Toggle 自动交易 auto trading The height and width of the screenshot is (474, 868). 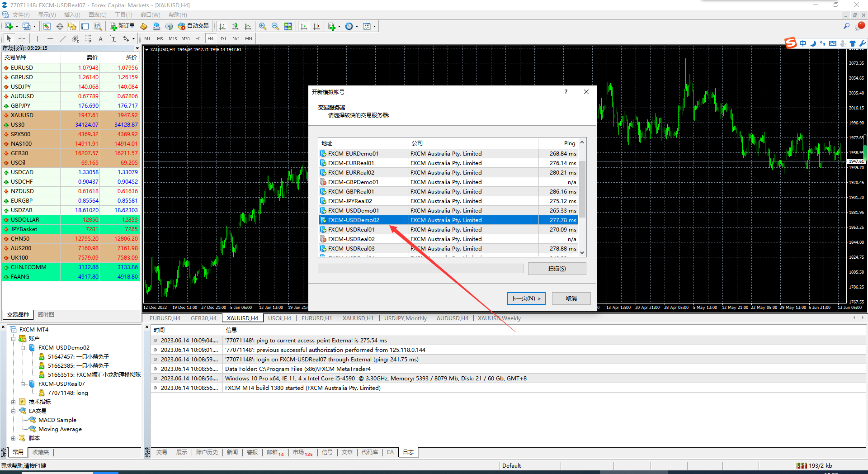[x=193, y=26]
